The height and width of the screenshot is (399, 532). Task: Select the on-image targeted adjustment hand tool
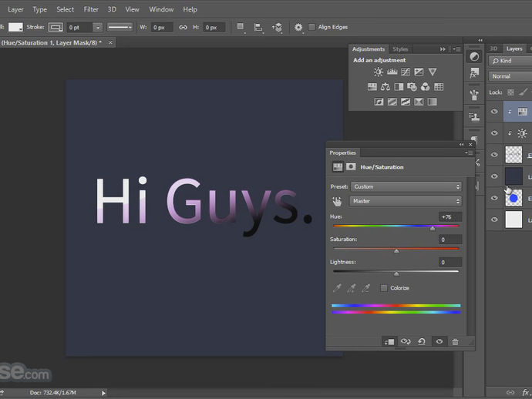pos(337,201)
